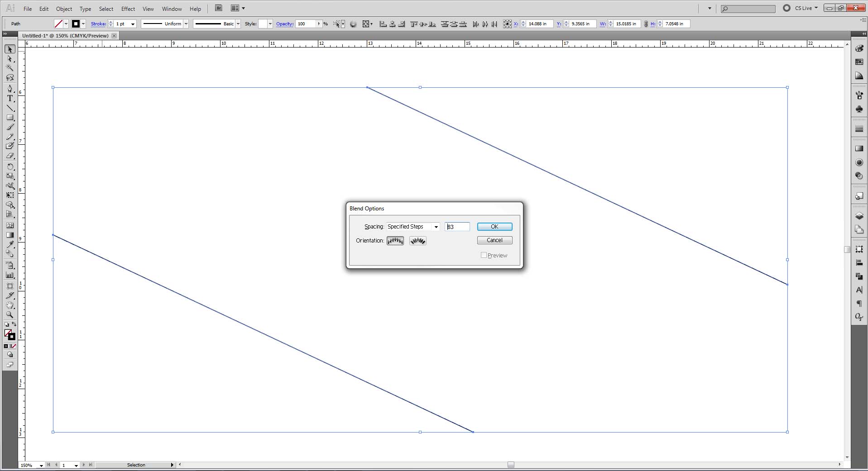868x471 pixels.
Task: Enable the Preview checkbox in Blend Options
Action: 484,255
